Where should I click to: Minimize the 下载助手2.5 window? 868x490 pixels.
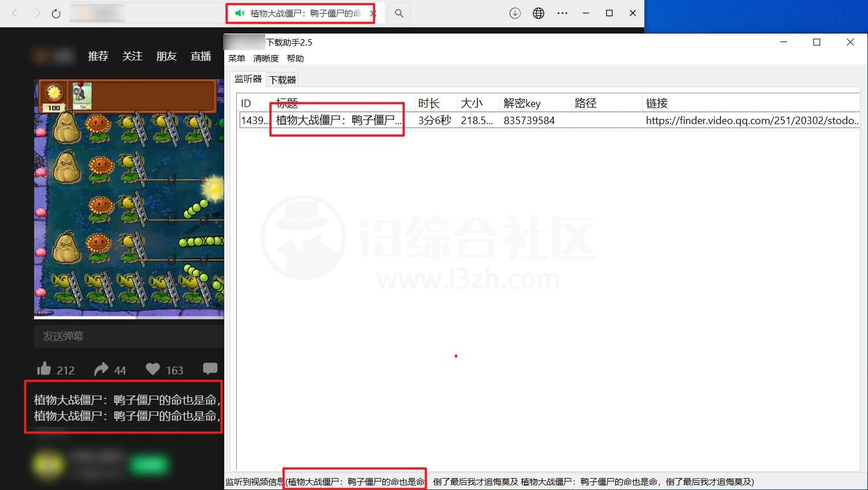click(x=784, y=42)
